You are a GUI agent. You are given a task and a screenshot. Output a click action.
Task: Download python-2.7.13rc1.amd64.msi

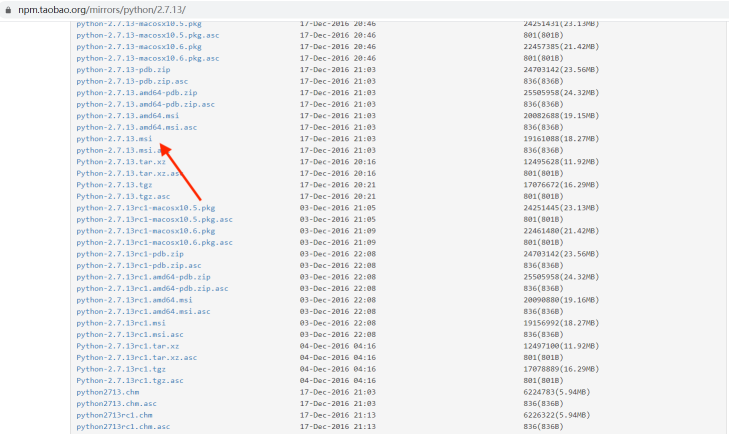134,300
